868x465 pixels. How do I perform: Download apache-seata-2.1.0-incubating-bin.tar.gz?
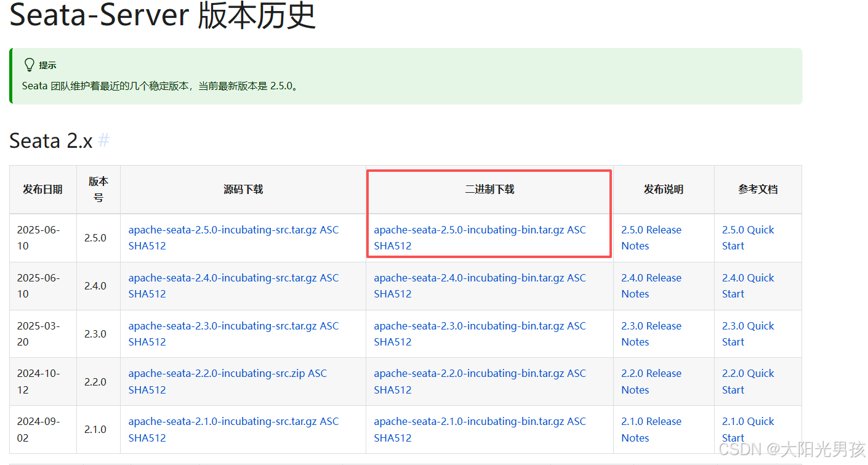pos(469,421)
